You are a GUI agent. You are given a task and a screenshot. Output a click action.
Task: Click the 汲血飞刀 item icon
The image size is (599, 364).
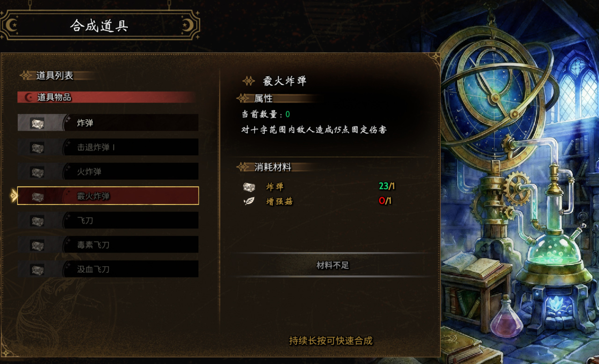click(x=37, y=269)
